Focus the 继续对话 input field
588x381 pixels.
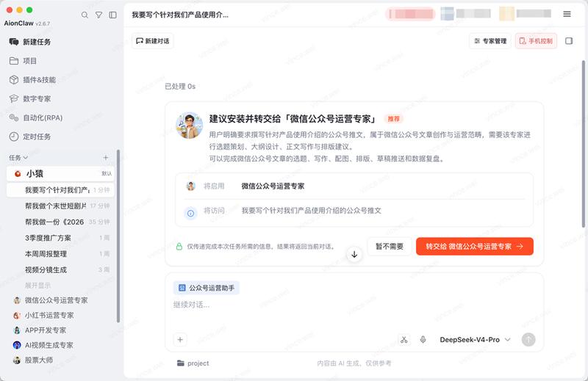coord(354,305)
